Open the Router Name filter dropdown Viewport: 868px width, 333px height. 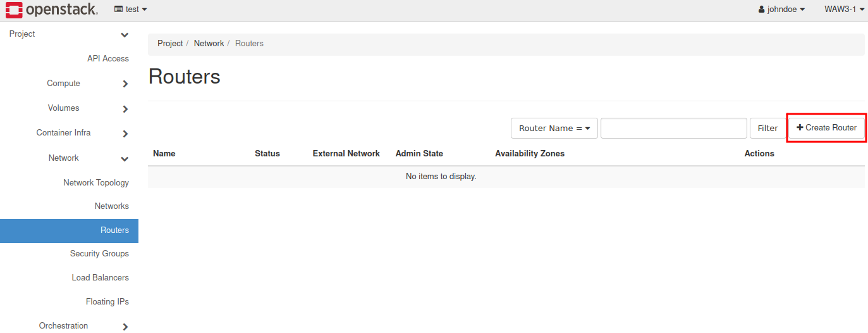click(x=554, y=129)
